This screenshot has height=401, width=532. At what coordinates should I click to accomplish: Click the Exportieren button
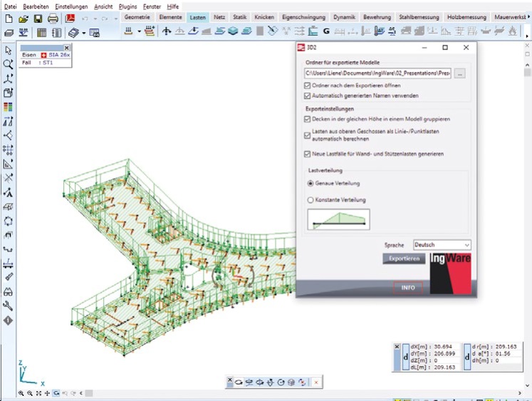(x=404, y=259)
